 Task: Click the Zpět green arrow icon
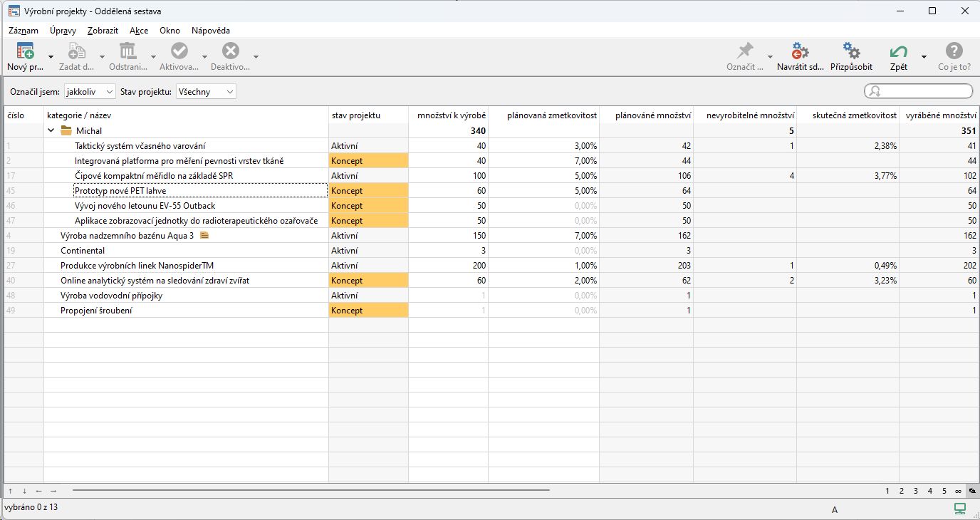[898, 51]
